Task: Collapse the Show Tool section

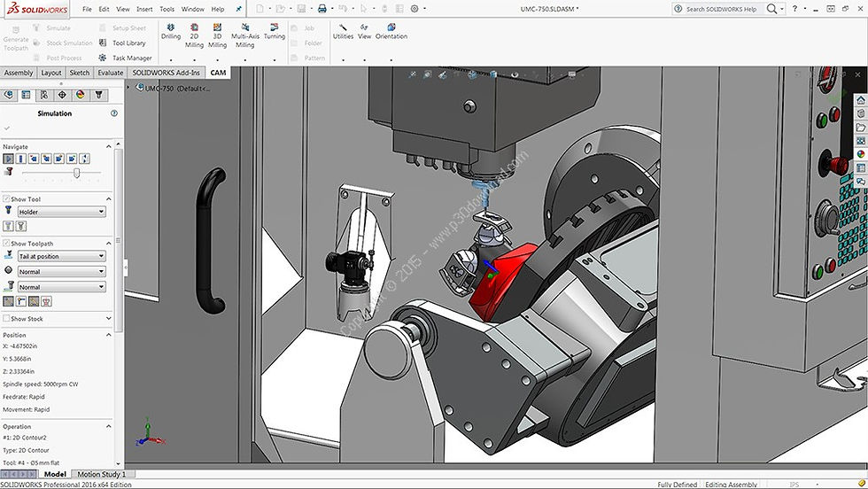Action: (x=108, y=198)
